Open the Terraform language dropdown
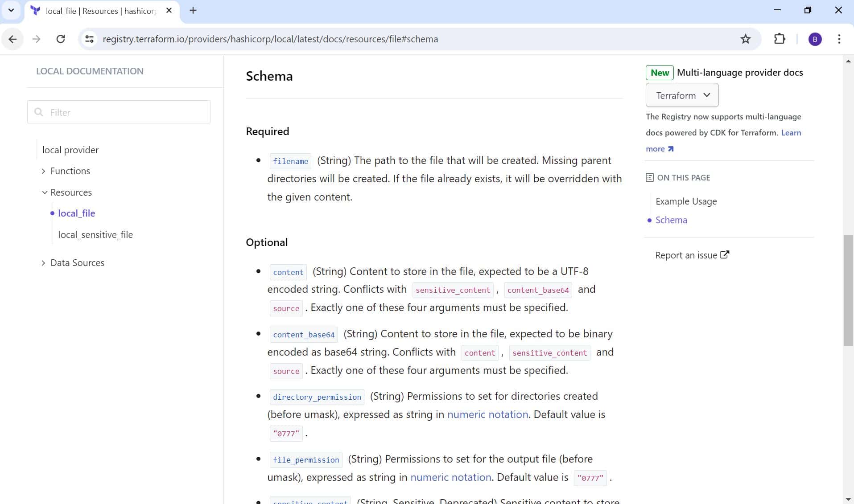 click(682, 95)
